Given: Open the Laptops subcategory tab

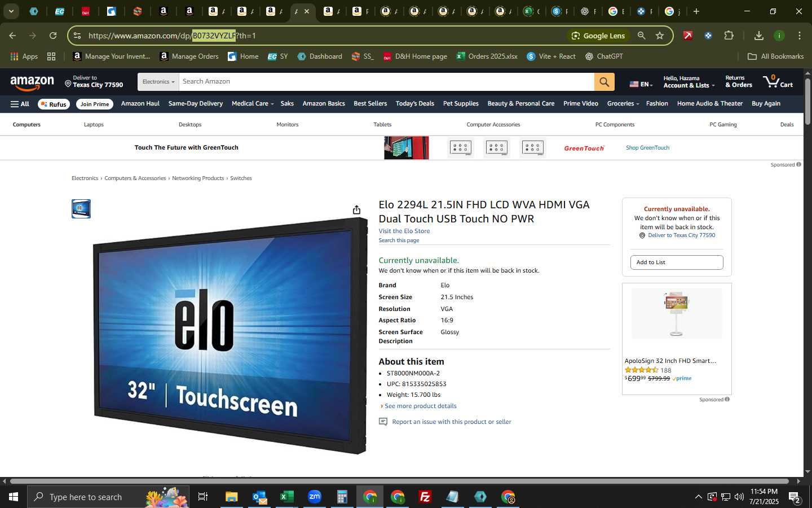Looking at the screenshot, I should click(x=94, y=125).
